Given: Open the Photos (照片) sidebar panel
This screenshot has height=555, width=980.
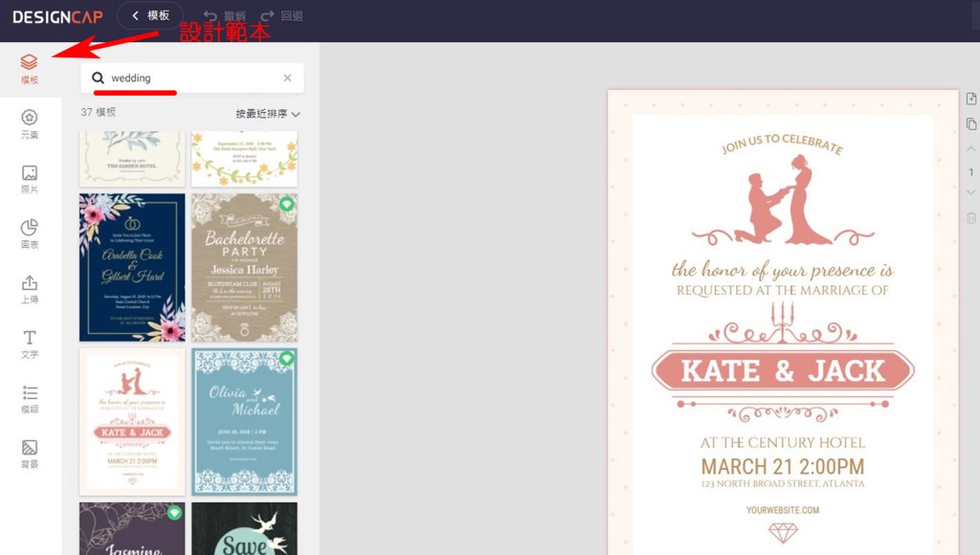Looking at the screenshot, I should coord(30,179).
